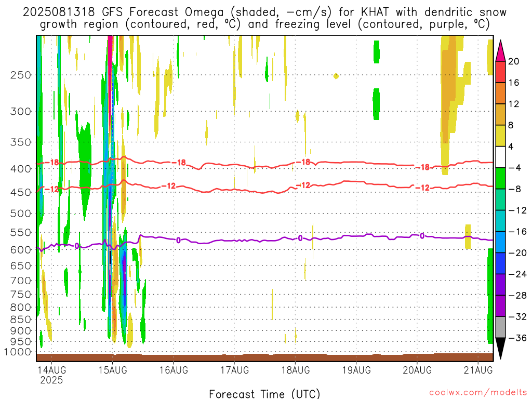Click the coolwx.com/modelts watermark link
This screenshot has height=399, width=532.
click(478, 393)
